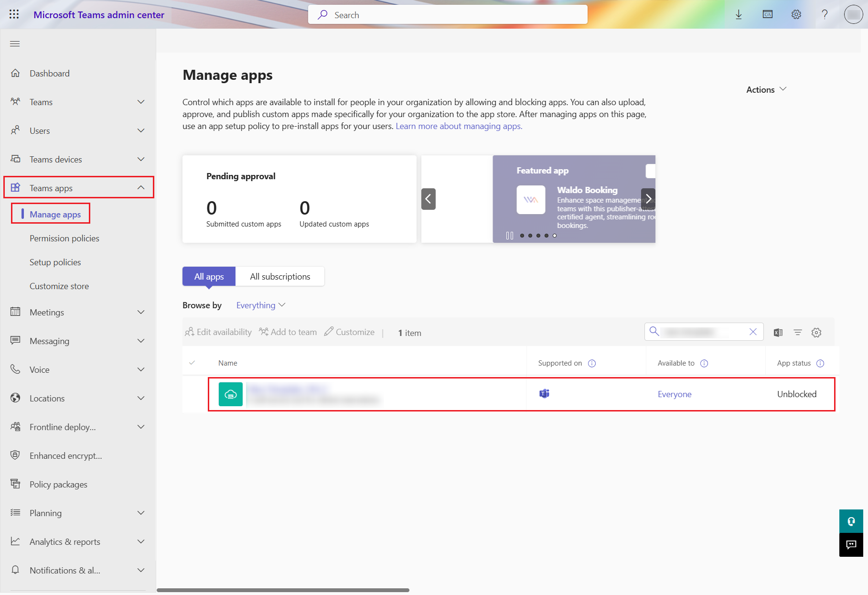Open the Everything browse filter dropdown

point(260,305)
